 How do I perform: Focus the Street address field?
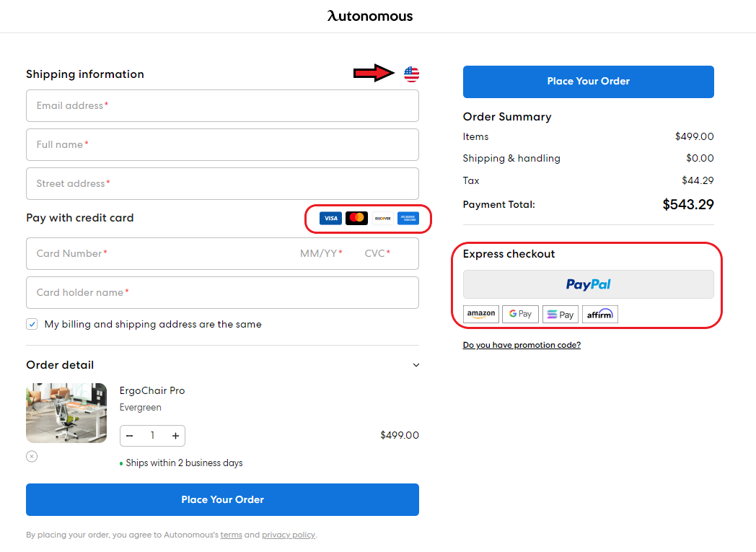pos(222,184)
